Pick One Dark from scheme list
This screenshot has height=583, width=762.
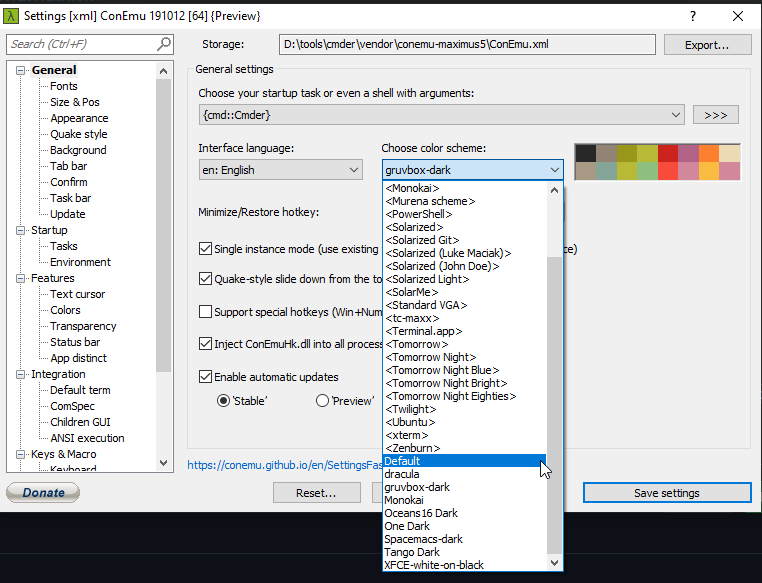pos(465,526)
